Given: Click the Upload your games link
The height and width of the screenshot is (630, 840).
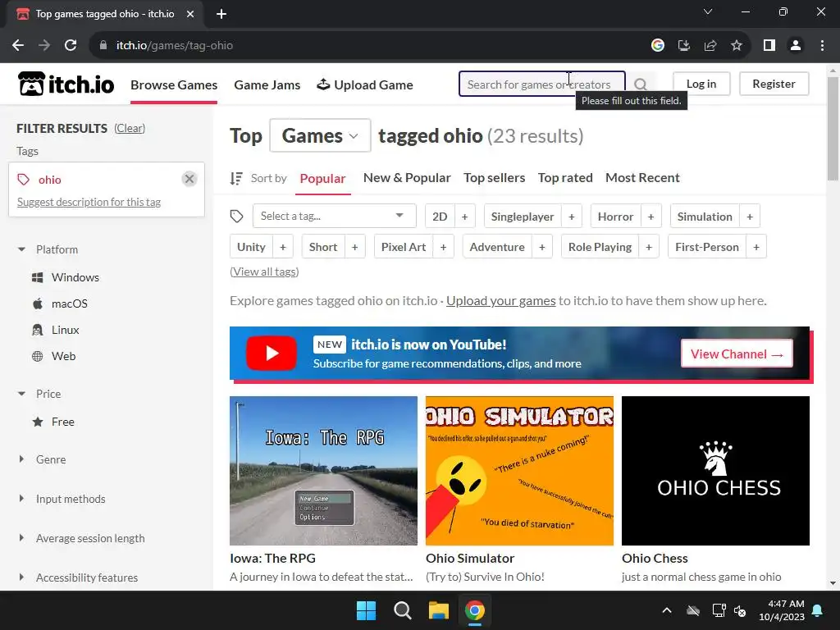Looking at the screenshot, I should [501, 300].
